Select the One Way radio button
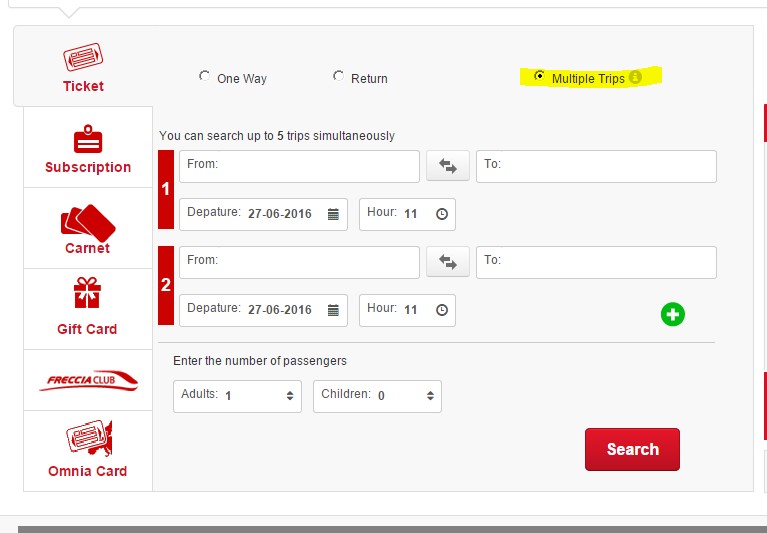This screenshot has height=533, width=767. 205,76
